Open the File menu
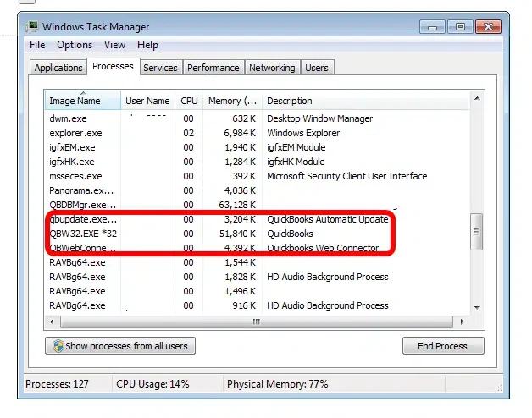Viewport: 532px width, 418px height. pos(37,45)
